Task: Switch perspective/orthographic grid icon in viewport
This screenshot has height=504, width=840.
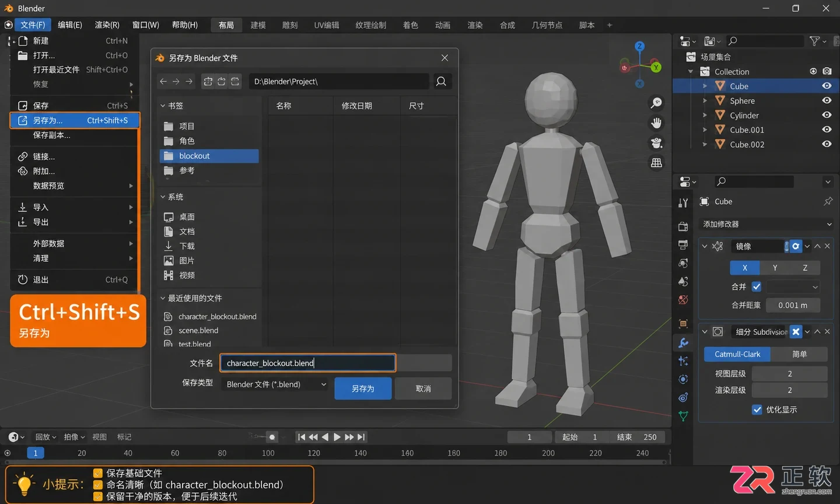Action: (657, 163)
